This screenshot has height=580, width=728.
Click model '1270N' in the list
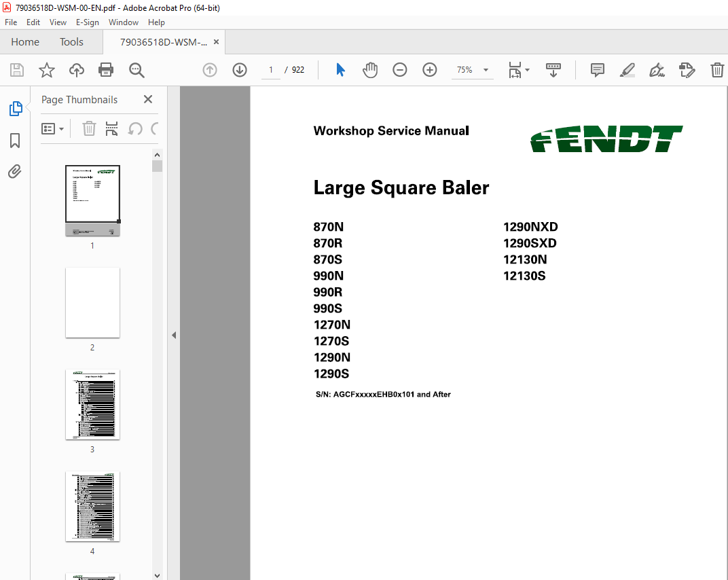point(332,325)
